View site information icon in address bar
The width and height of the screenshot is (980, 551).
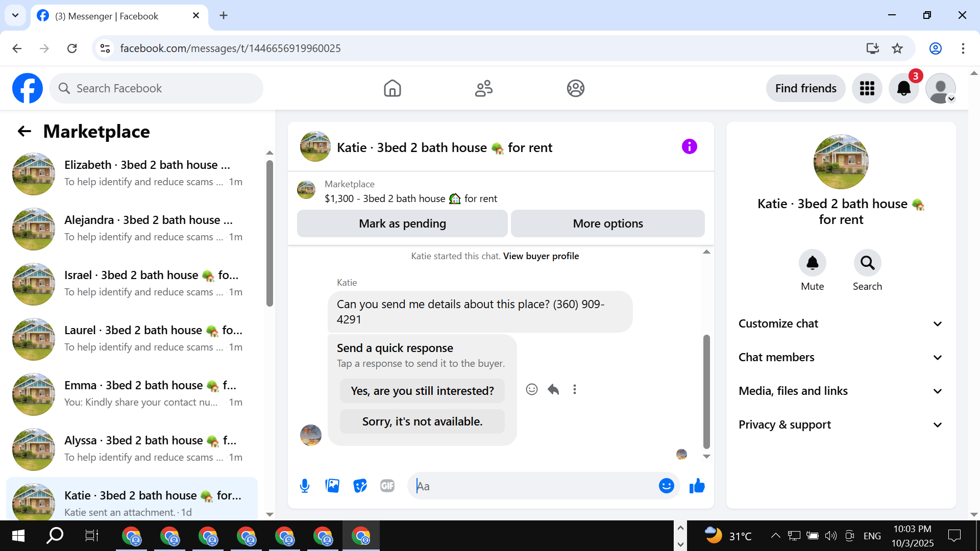click(105, 48)
